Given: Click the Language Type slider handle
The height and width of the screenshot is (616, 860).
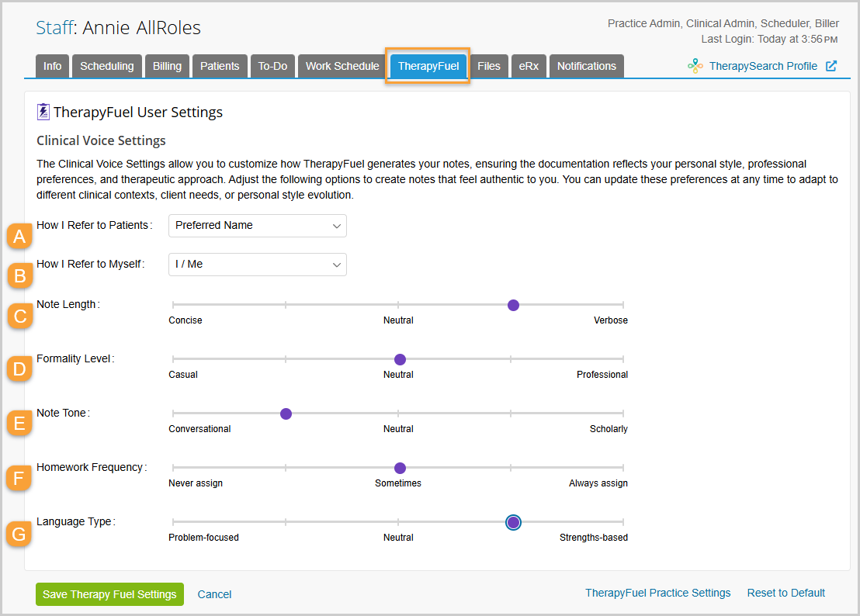Looking at the screenshot, I should [513, 522].
